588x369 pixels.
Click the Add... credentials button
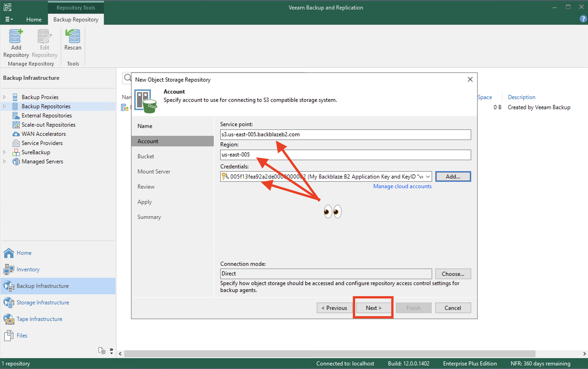(x=453, y=176)
